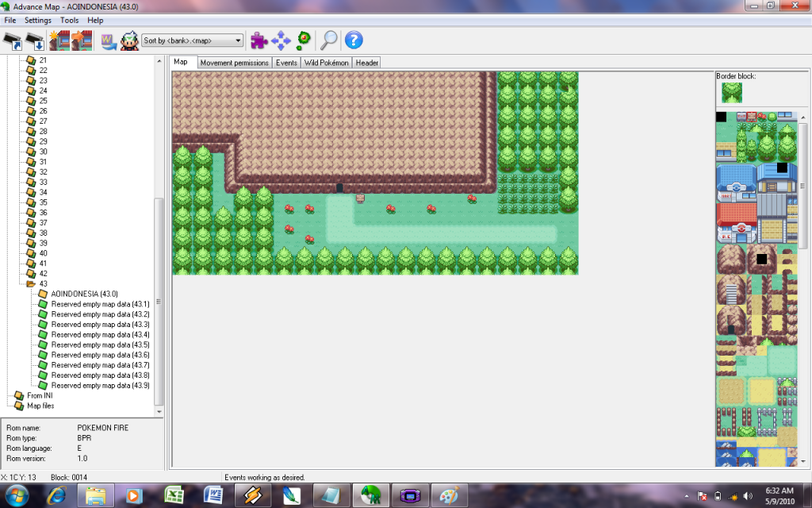Open the Tools menu

(x=70, y=20)
